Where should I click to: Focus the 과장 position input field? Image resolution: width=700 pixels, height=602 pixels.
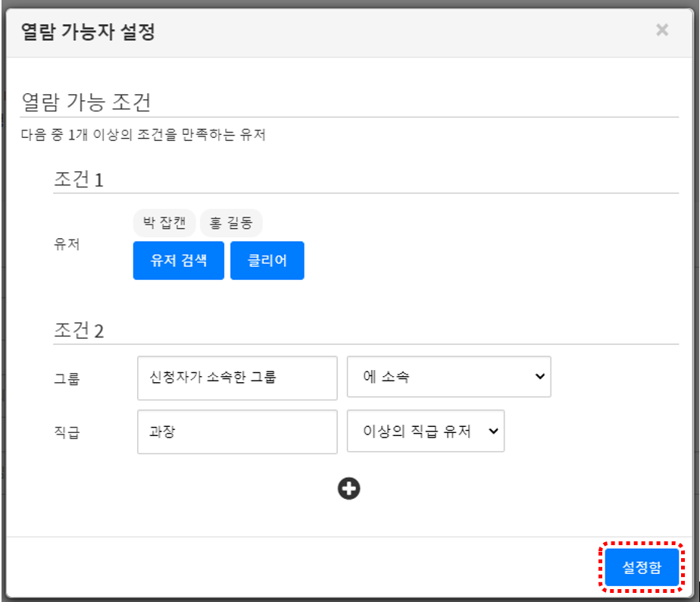237,431
